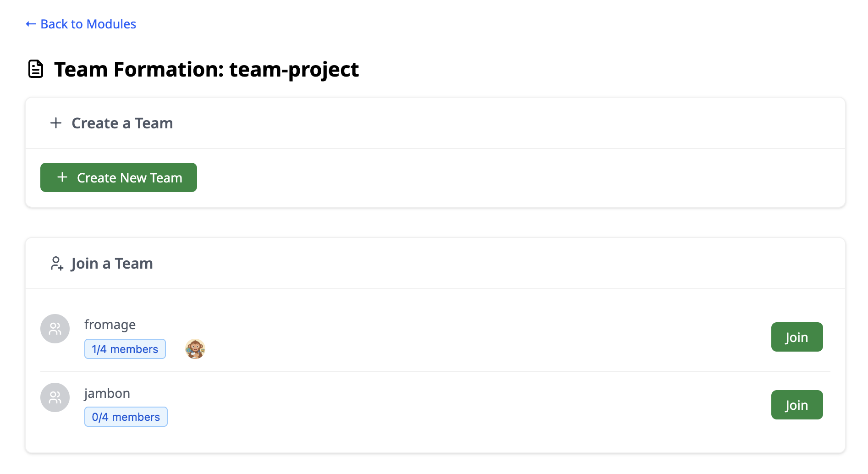The height and width of the screenshot is (474, 868).
Task: Go back to Modules page
Action: coord(88,24)
